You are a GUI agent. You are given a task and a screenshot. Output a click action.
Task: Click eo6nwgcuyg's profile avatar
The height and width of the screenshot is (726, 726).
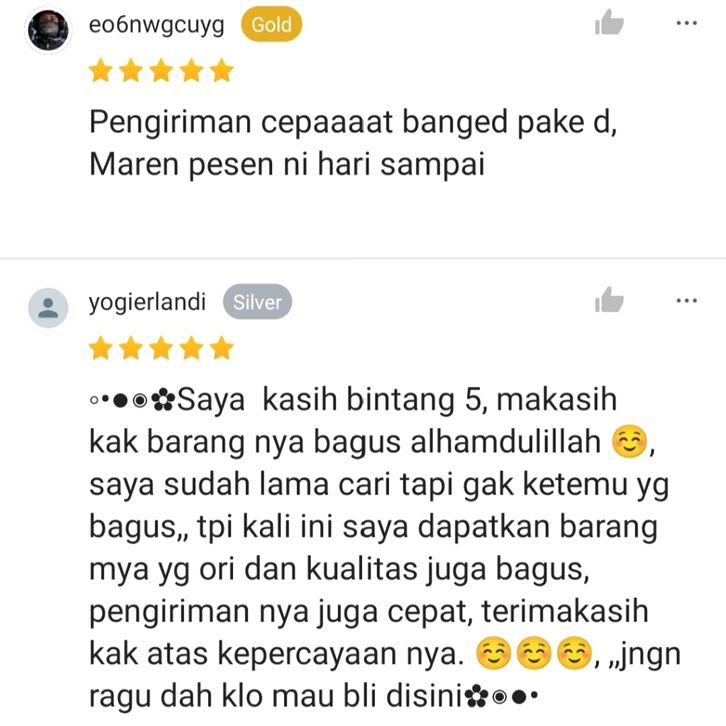click(48, 30)
